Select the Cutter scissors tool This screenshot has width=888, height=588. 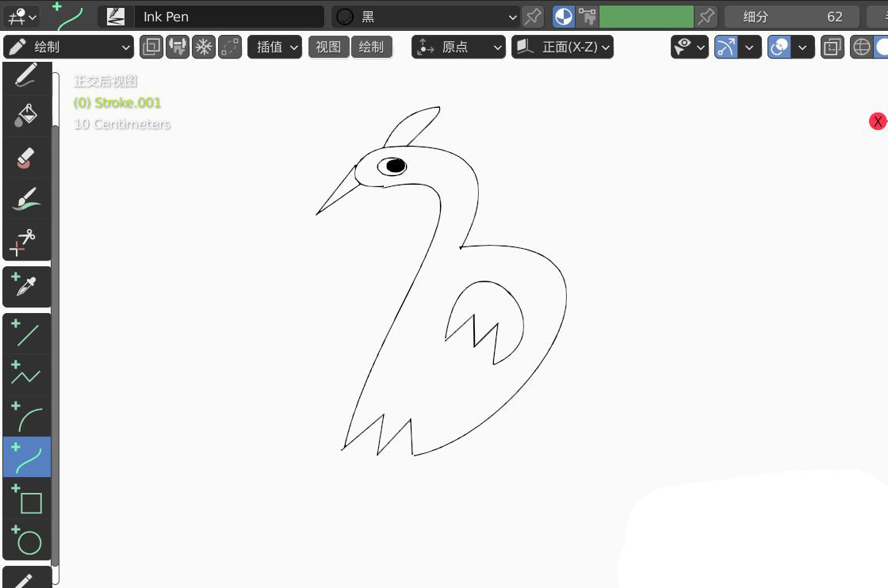coord(27,241)
